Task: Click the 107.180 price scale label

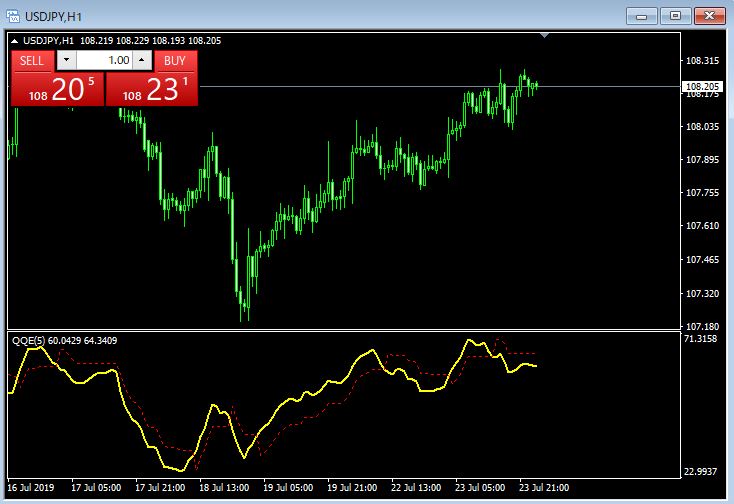Action: click(702, 326)
